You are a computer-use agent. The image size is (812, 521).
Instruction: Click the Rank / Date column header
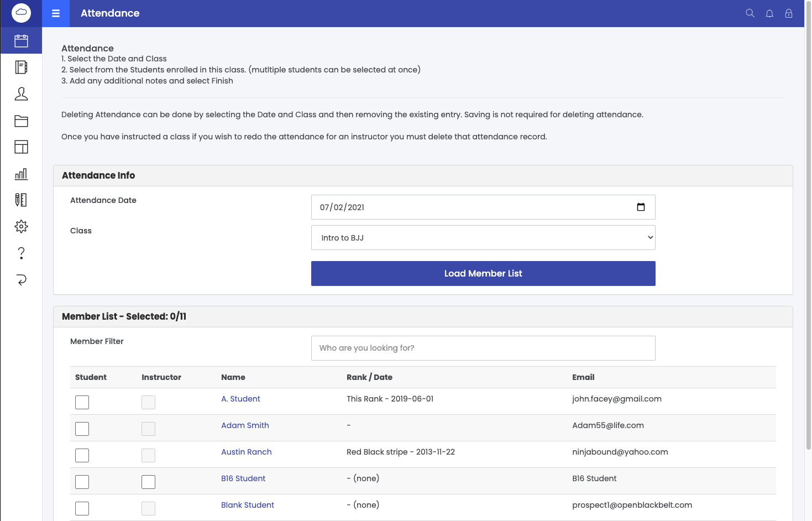point(369,377)
